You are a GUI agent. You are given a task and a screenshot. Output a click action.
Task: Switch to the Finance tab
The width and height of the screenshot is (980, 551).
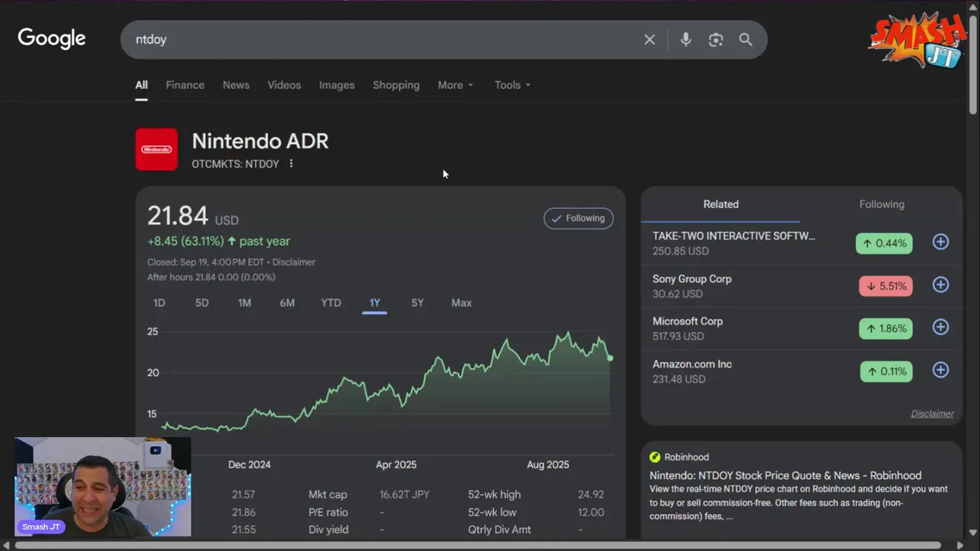[x=185, y=85]
